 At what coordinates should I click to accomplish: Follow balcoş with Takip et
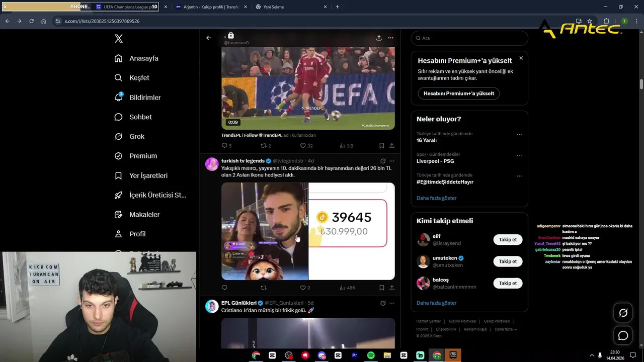508,283
